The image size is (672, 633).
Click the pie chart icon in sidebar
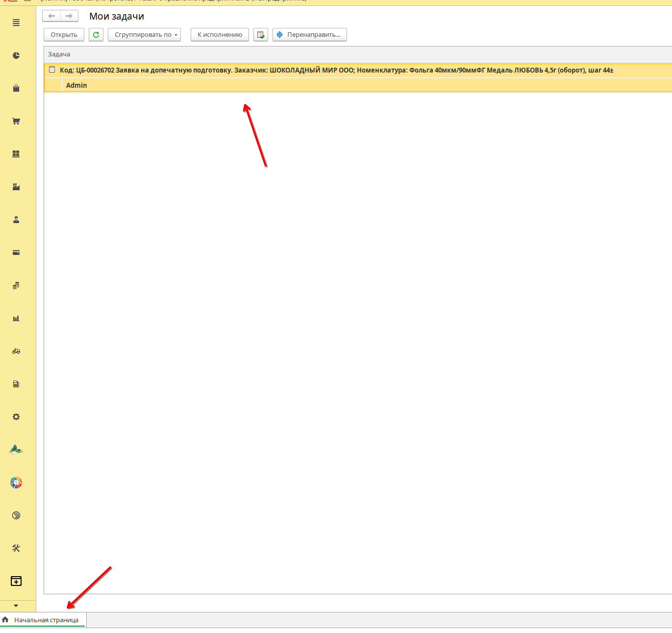(16, 55)
